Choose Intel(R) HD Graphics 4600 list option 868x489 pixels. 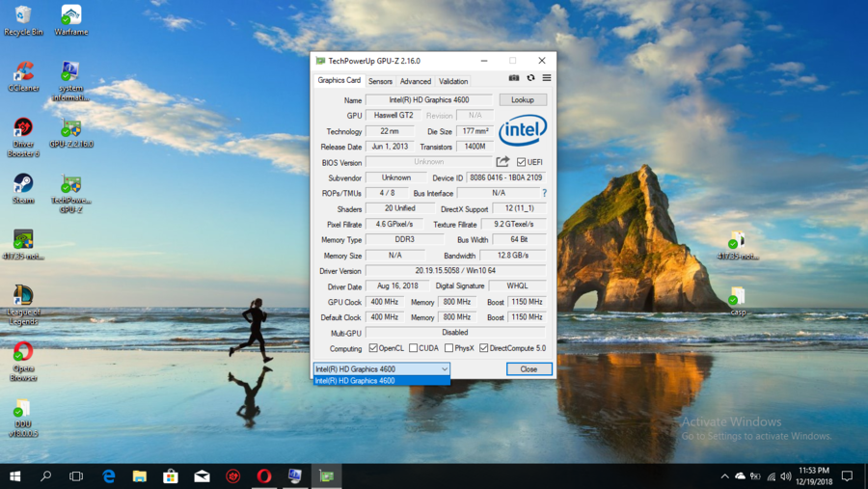click(381, 380)
